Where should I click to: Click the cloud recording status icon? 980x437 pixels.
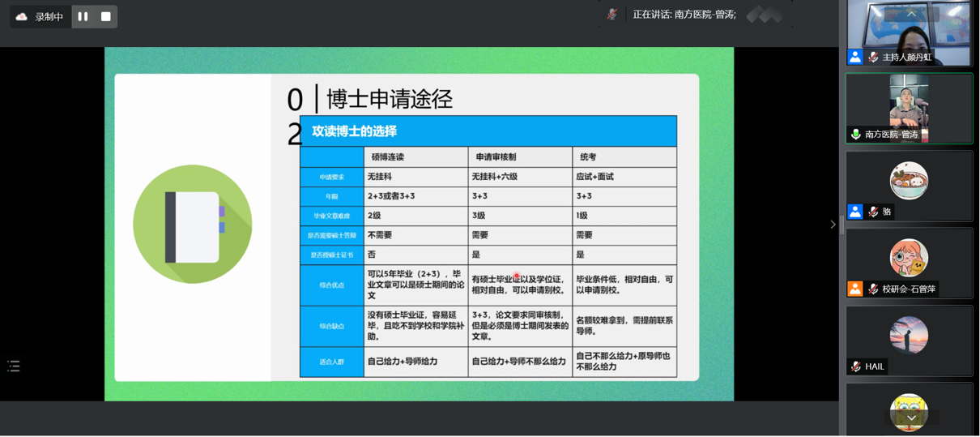tap(22, 16)
